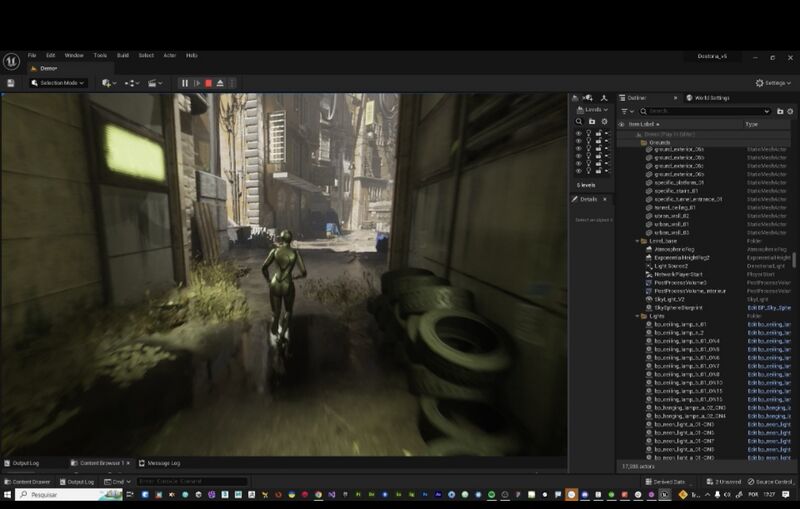This screenshot has width=800, height=509.
Task: Toggle lighting bulb of first level row
Action: coord(588,133)
